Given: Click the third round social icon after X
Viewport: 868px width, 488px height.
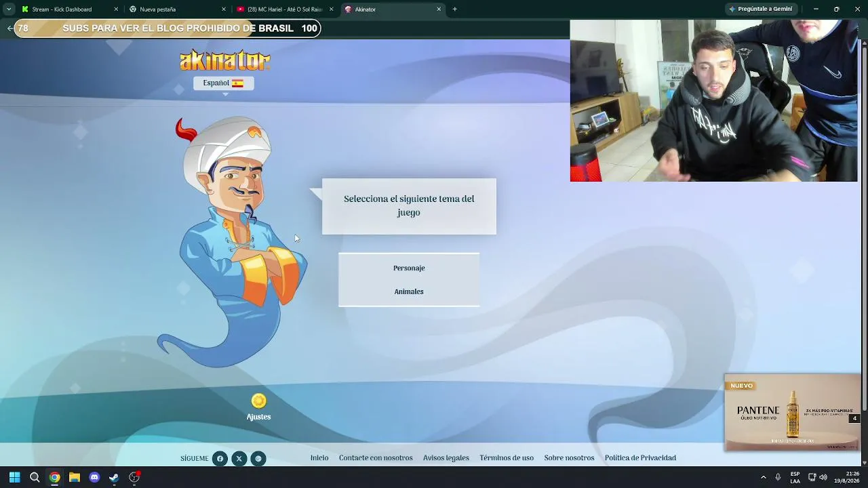Looking at the screenshot, I should tap(258, 459).
